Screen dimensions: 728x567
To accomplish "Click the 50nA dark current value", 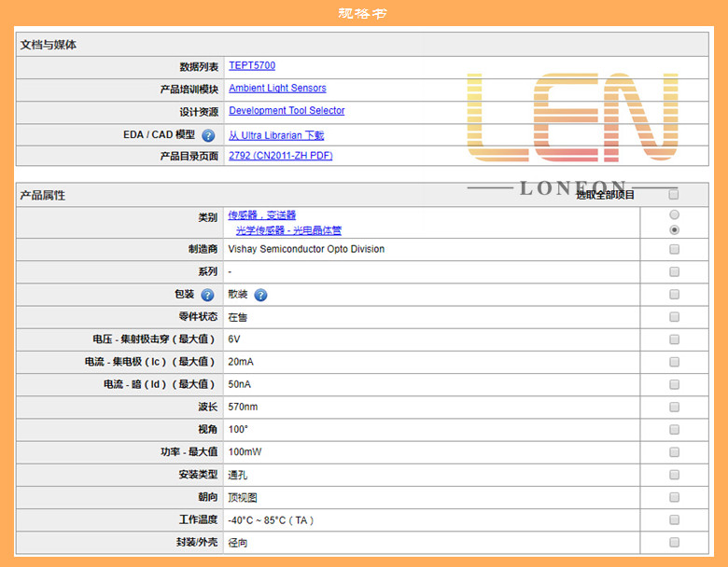I will [239, 384].
